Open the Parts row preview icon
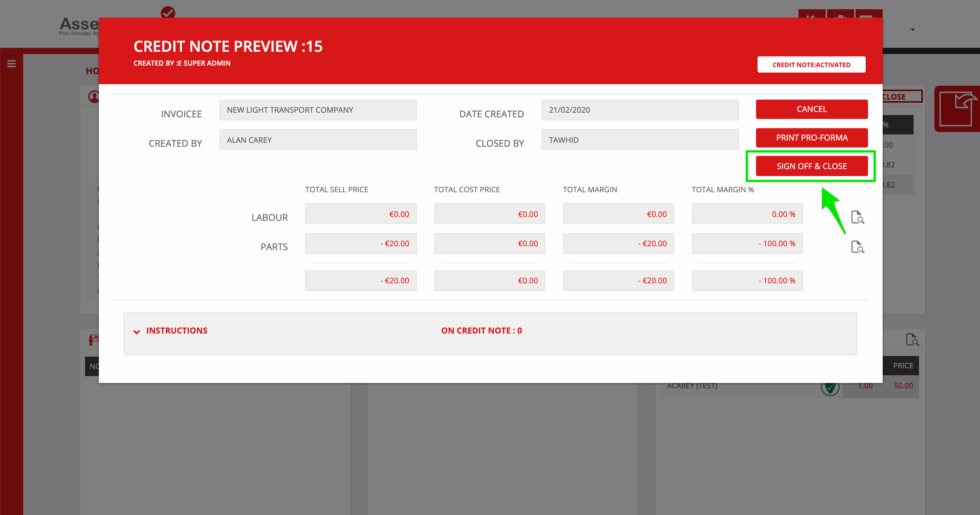980x515 pixels. 857,247
